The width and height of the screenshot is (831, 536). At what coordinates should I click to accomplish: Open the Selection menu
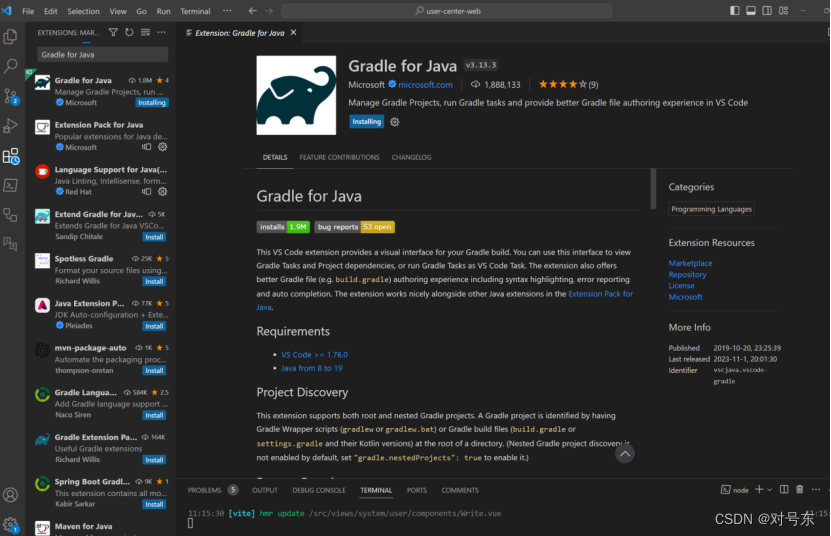83,11
